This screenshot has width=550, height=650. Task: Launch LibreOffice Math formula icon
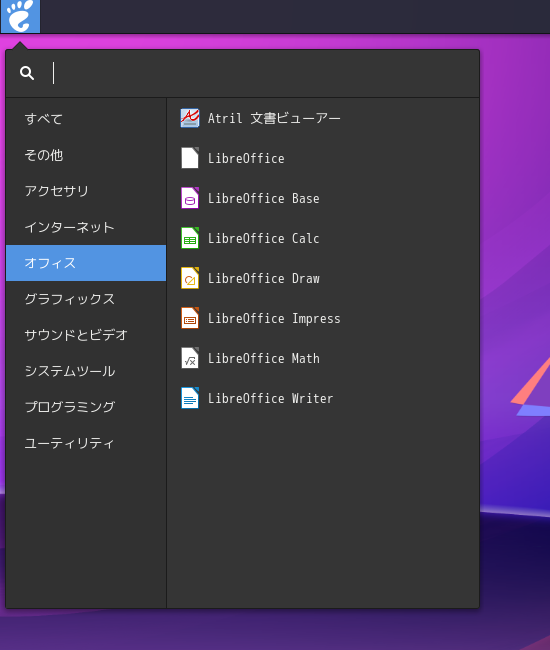pyautogui.click(x=190, y=358)
